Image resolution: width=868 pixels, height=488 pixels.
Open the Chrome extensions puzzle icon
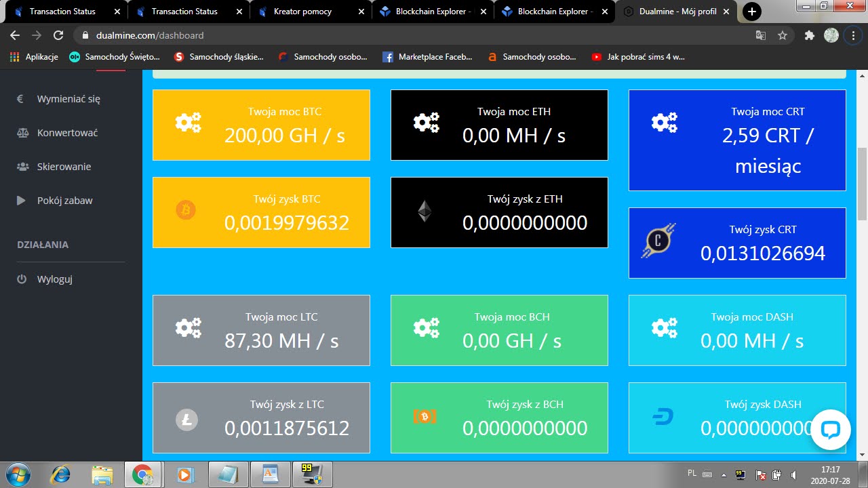(809, 35)
